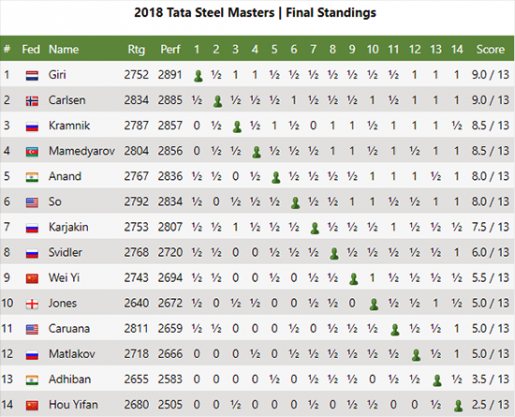Open player name Kramnik
The width and height of the screenshot is (515, 417).
[x=69, y=126]
